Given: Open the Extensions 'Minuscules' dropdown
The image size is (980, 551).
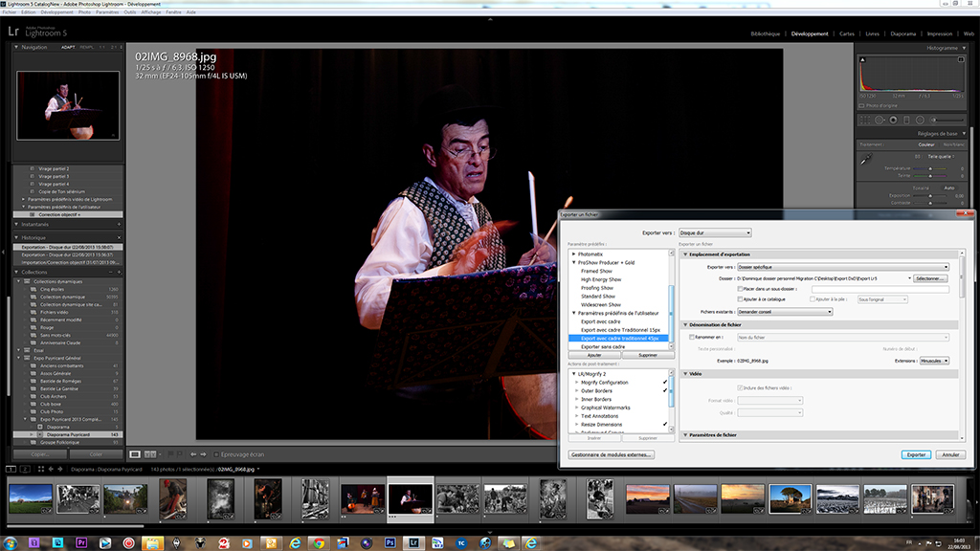Looking at the screenshot, I should pyautogui.click(x=934, y=361).
